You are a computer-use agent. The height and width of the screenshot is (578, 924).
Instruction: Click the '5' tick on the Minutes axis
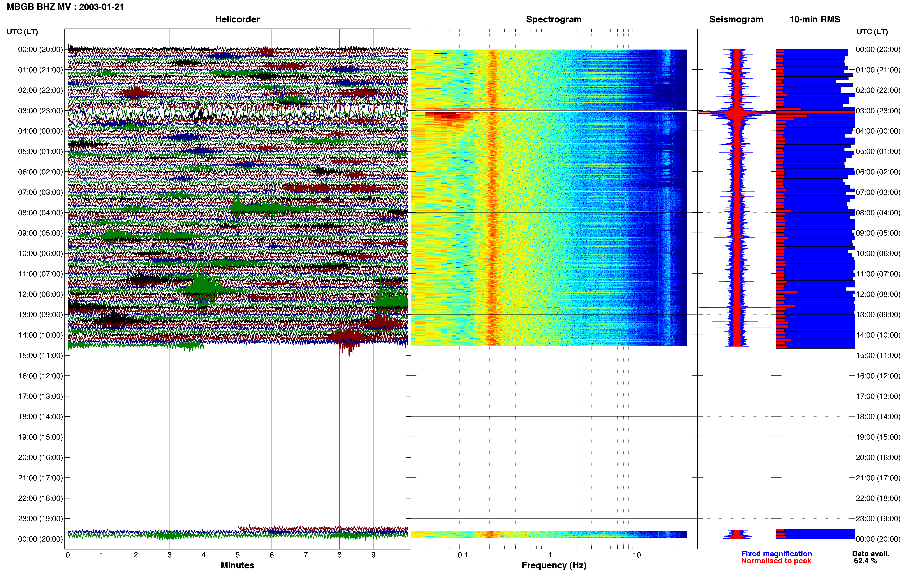point(238,555)
